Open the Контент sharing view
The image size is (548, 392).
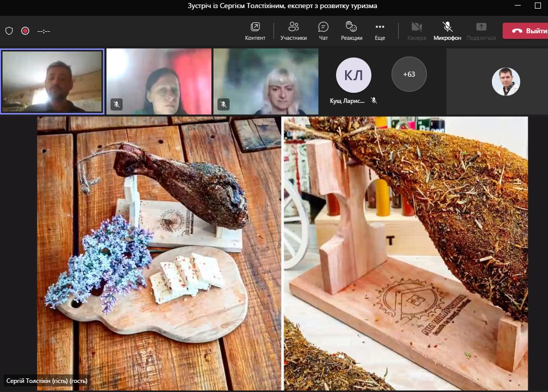coord(255,31)
